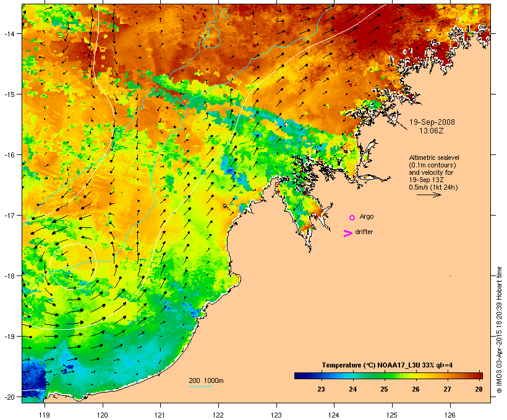The height and width of the screenshot is (420, 507).
Task: Click the '0.5m/s (1kt 24h)' text
Action: (x=433, y=187)
